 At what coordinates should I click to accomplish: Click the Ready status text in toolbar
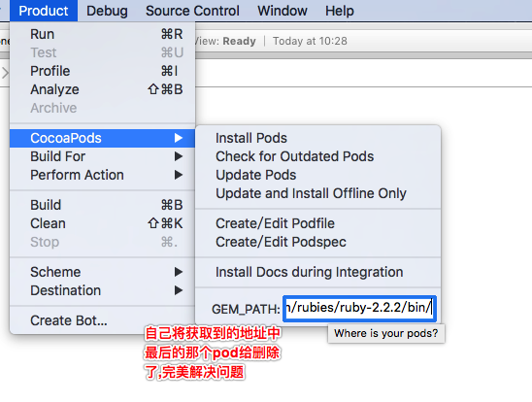[x=239, y=41]
